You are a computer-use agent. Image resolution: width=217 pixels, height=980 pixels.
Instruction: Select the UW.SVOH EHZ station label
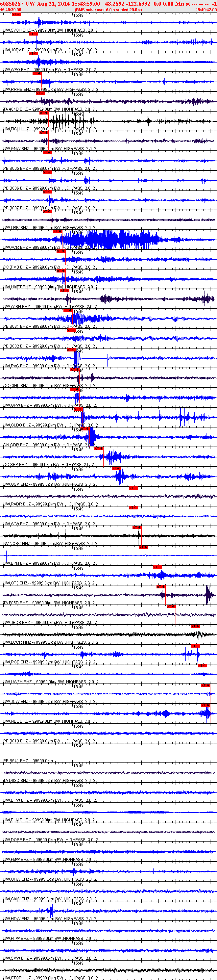click(50, 30)
